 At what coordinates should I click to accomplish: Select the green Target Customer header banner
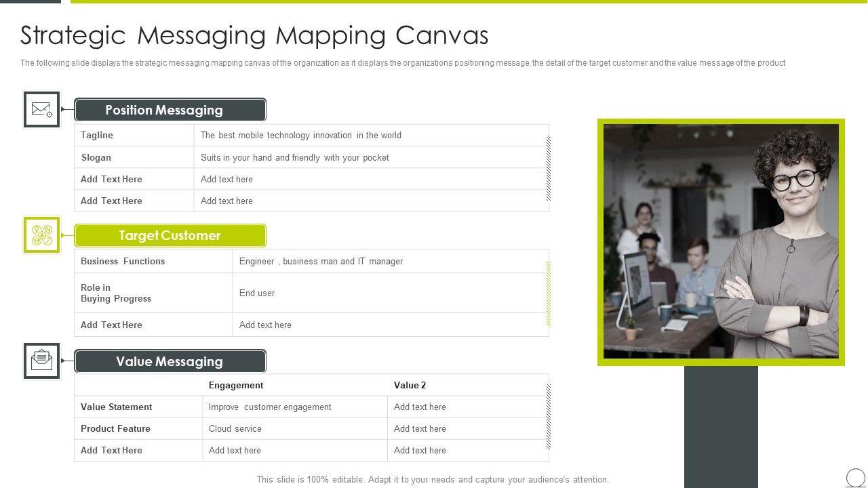click(x=170, y=236)
